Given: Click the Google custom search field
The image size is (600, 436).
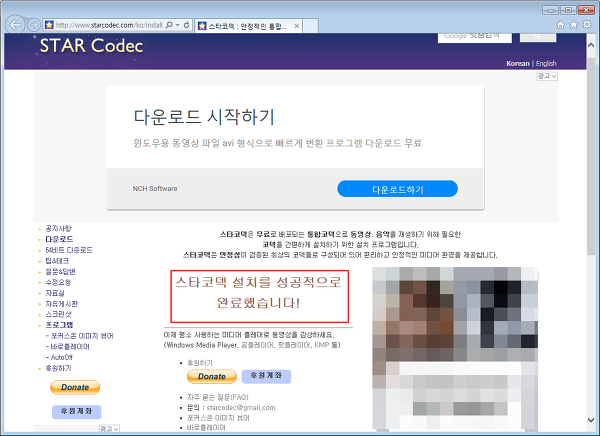Looking at the screenshot, I should click(x=474, y=38).
